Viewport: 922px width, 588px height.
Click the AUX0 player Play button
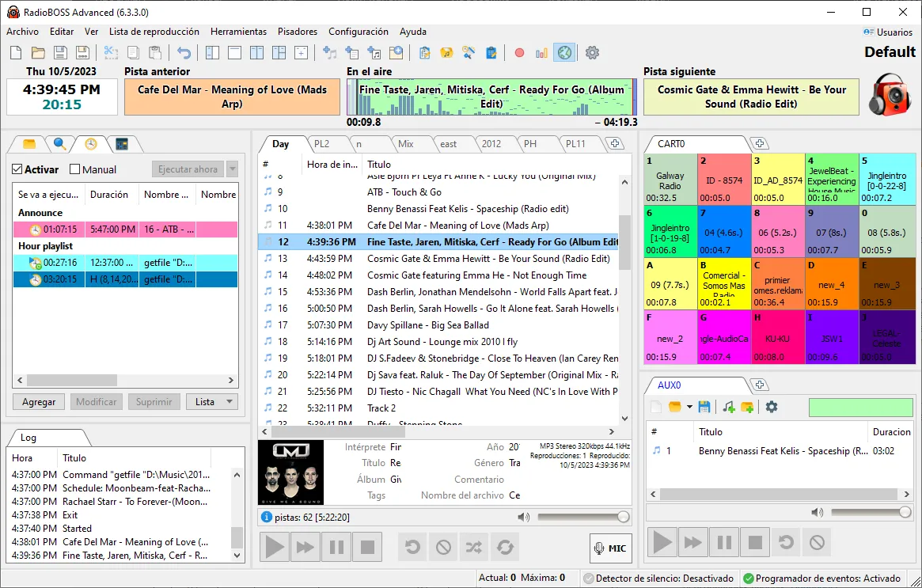point(662,542)
